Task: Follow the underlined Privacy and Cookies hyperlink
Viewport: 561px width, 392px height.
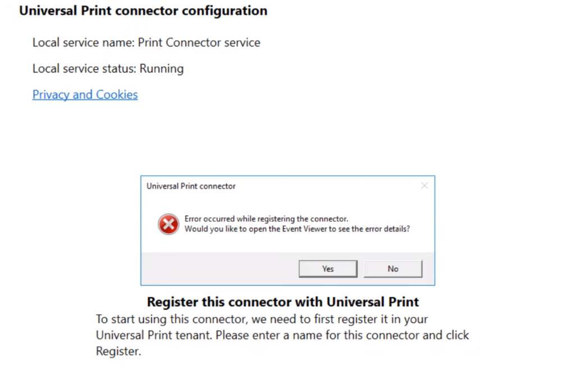Action: click(x=85, y=94)
